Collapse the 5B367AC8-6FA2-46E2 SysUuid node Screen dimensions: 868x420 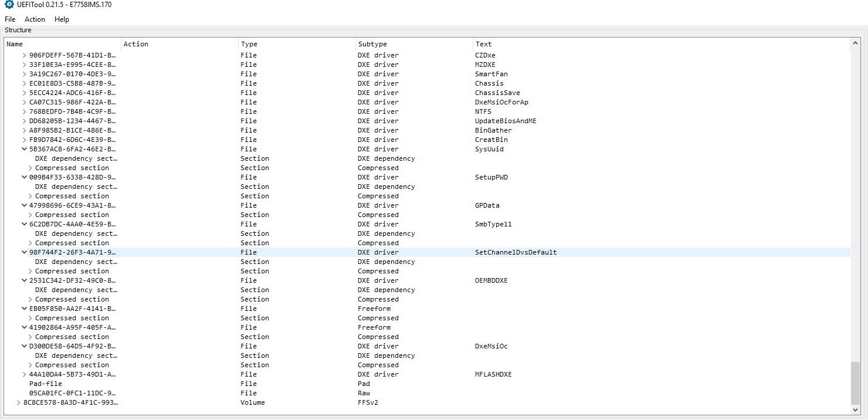25,149
